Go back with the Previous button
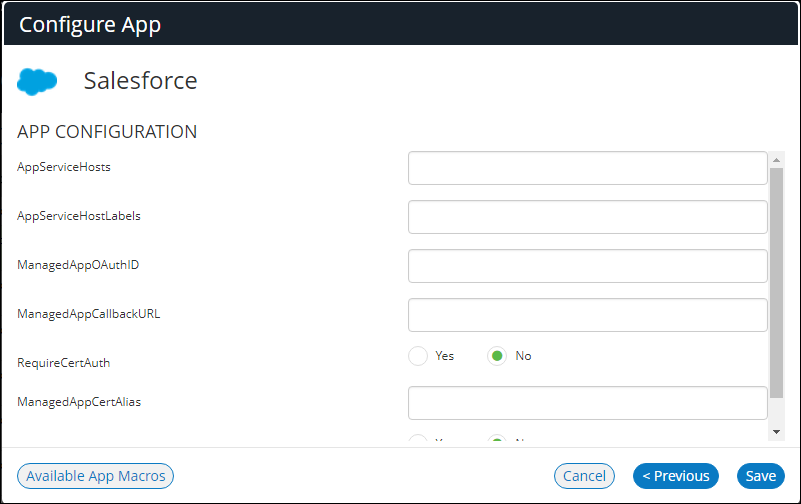 coord(676,476)
